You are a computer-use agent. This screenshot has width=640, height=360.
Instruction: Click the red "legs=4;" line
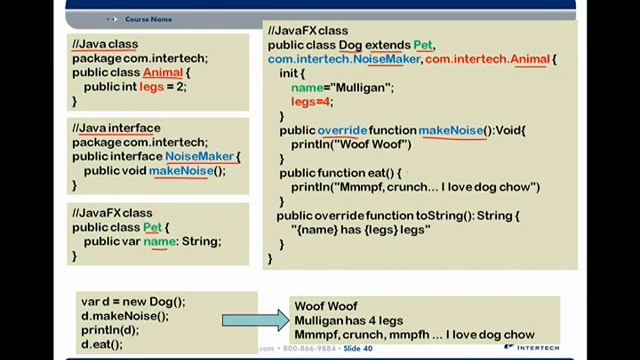tap(312, 102)
